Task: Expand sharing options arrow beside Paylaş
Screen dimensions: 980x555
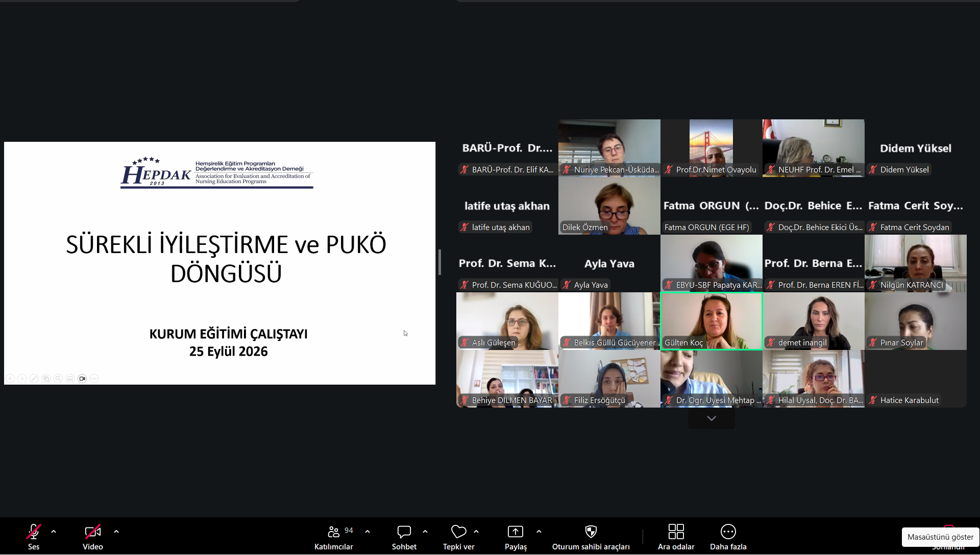Action: click(539, 532)
